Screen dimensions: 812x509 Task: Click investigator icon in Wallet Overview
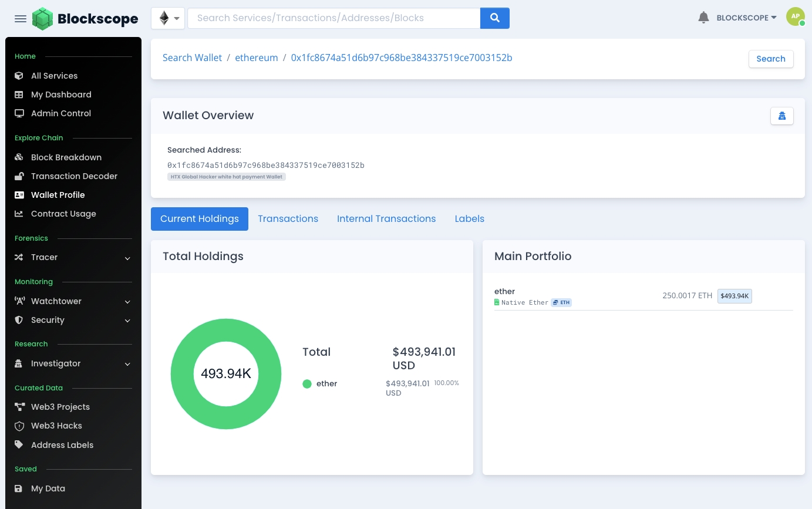(781, 116)
